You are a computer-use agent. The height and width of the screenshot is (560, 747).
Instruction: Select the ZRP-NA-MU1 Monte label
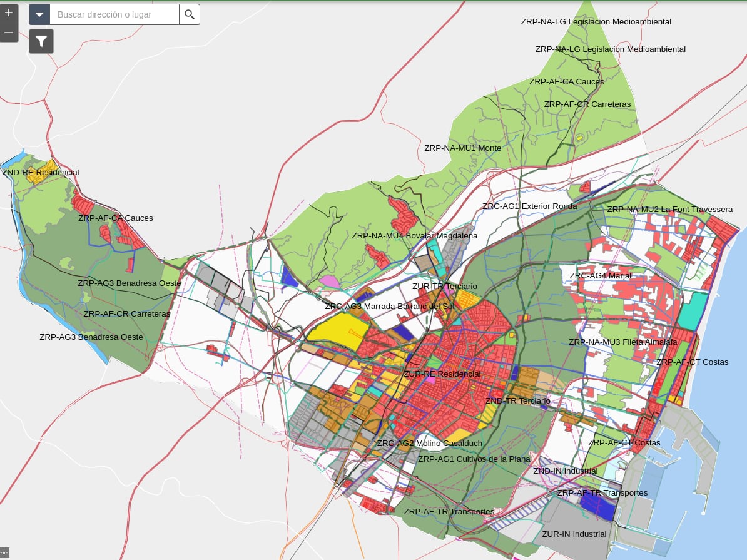click(462, 148)
